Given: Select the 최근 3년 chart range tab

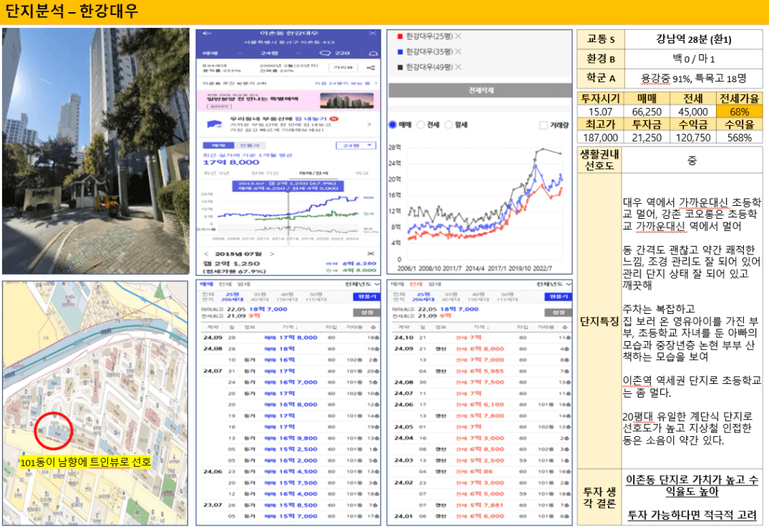Looking at the screenshot, I should [216, 173].
